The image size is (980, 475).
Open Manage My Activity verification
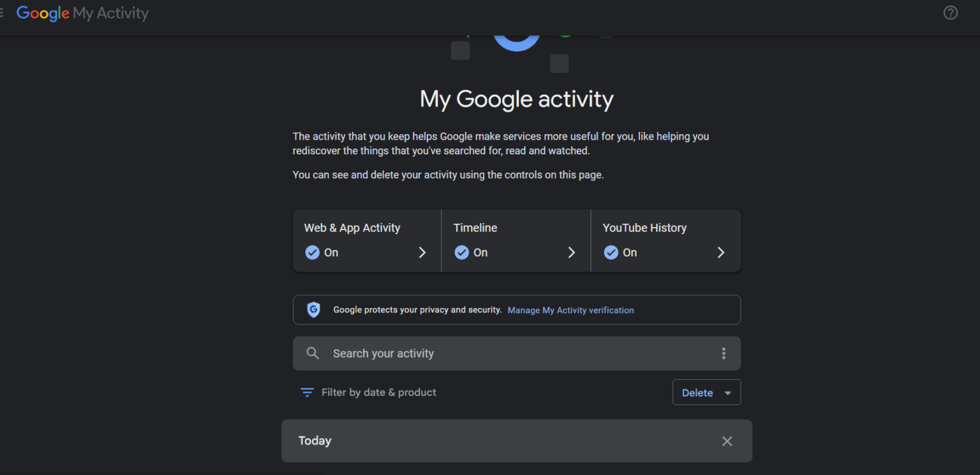[570, 310]
